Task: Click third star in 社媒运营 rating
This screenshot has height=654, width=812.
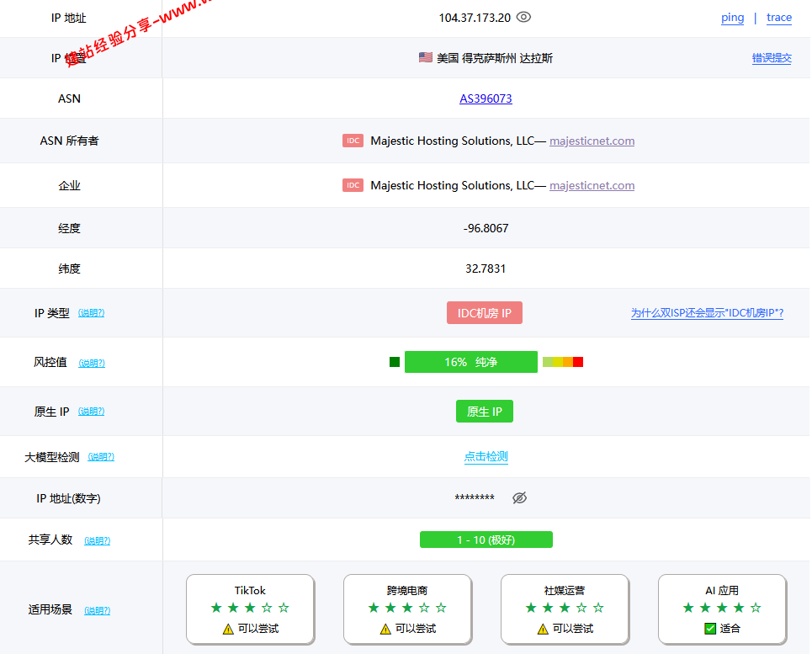Action: pyautogui.click(x=565, y=608)
